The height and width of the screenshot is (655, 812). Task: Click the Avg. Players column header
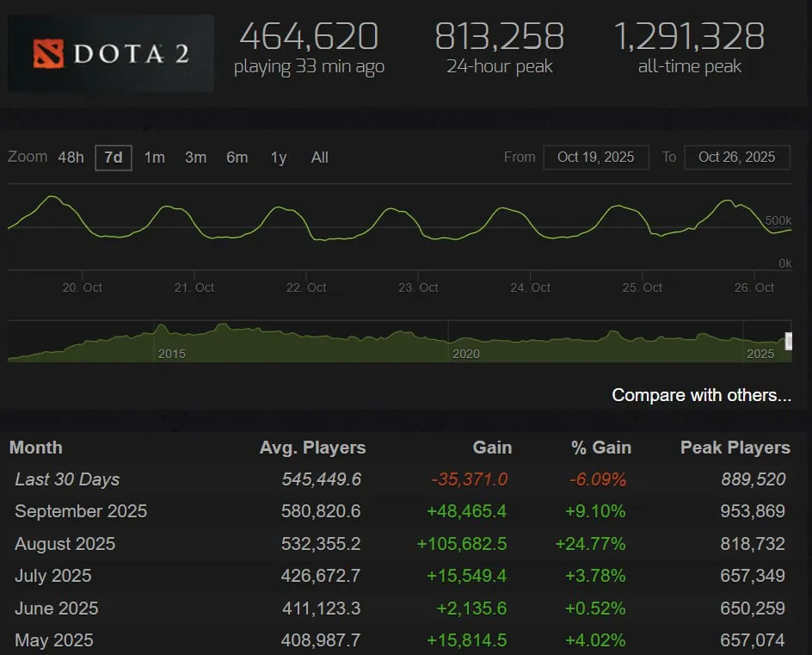click(x=313, y=448)
